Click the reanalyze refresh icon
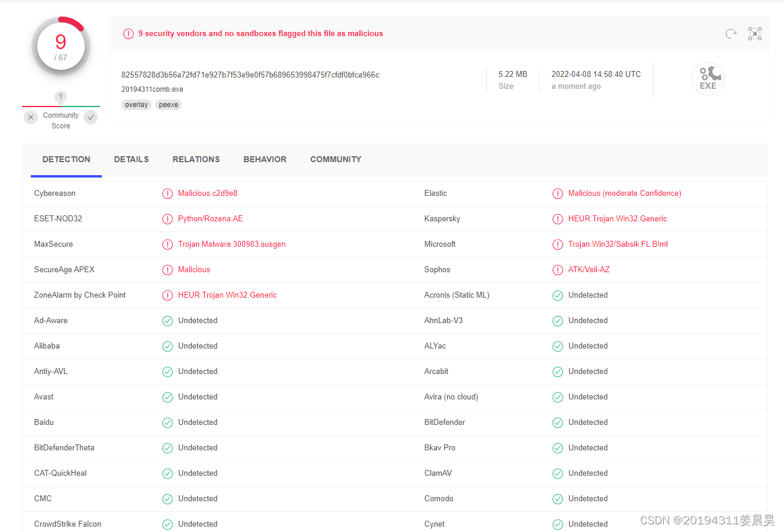This screenshot has height=532, width=784. point(731,34)
